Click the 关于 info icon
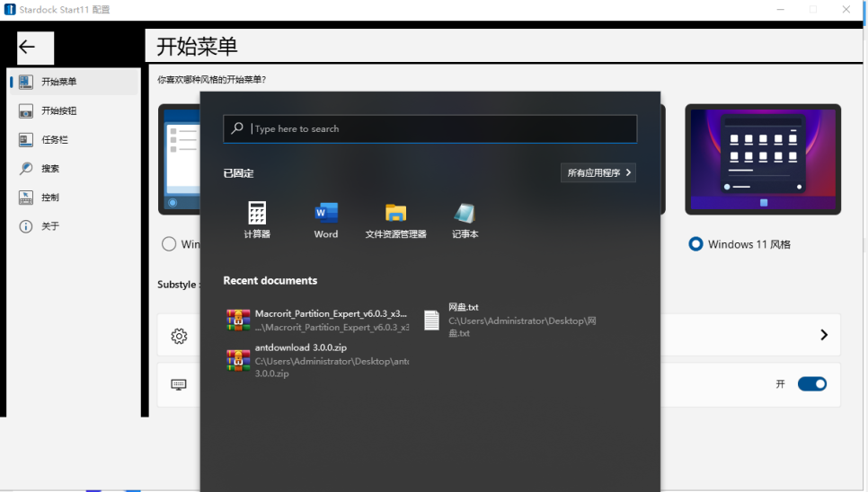The image size is (868, 492). (25, 226)
